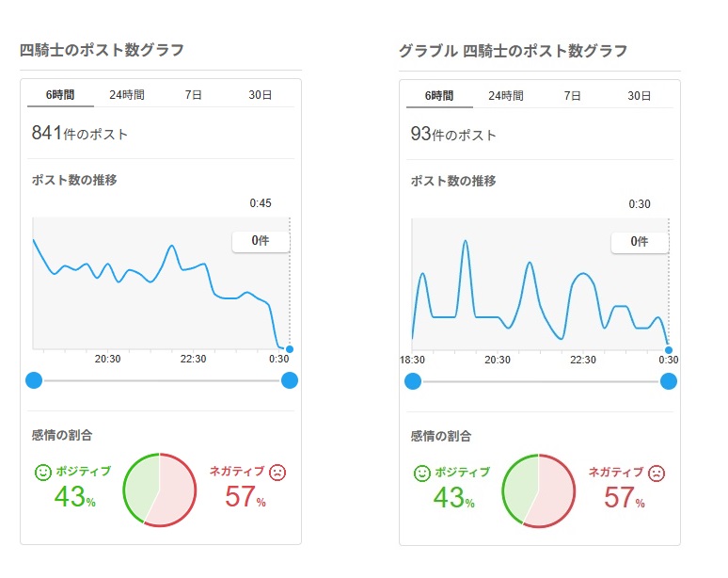The width and height of the screenshot is (728, 578).
Task: Select the 6時間 tab in left panel
Action: pos(60,95)
